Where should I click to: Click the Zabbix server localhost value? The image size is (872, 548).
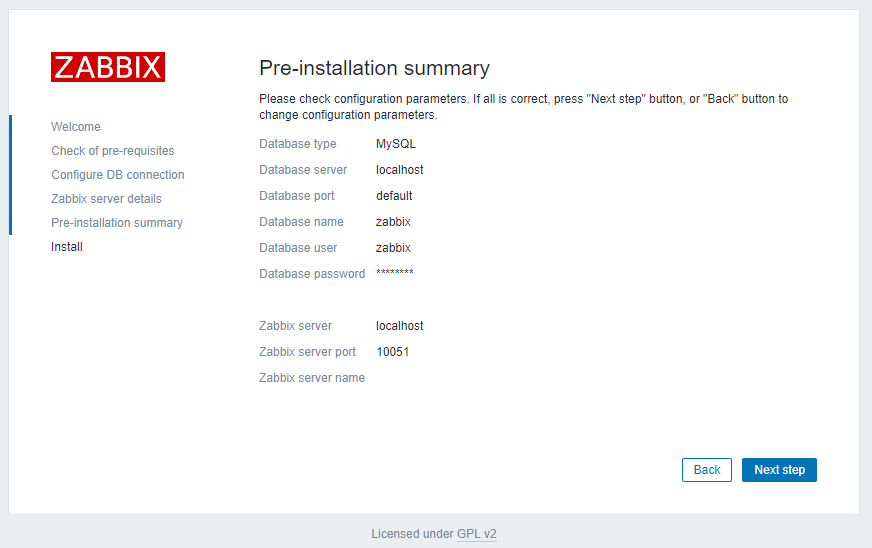[400, 326]
